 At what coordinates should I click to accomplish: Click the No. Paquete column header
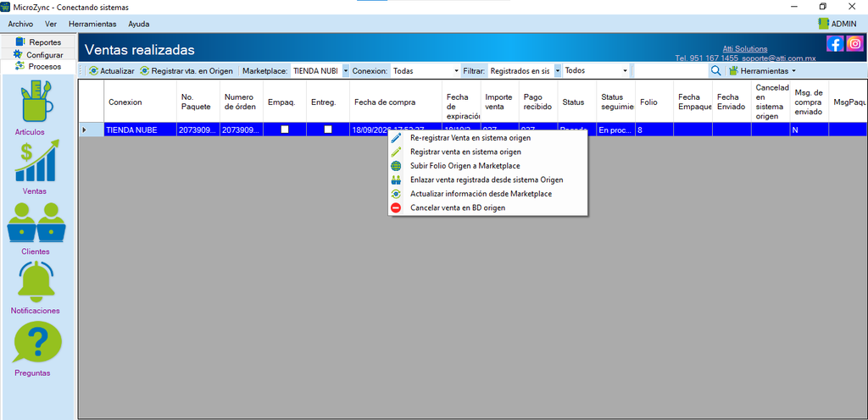198,102
